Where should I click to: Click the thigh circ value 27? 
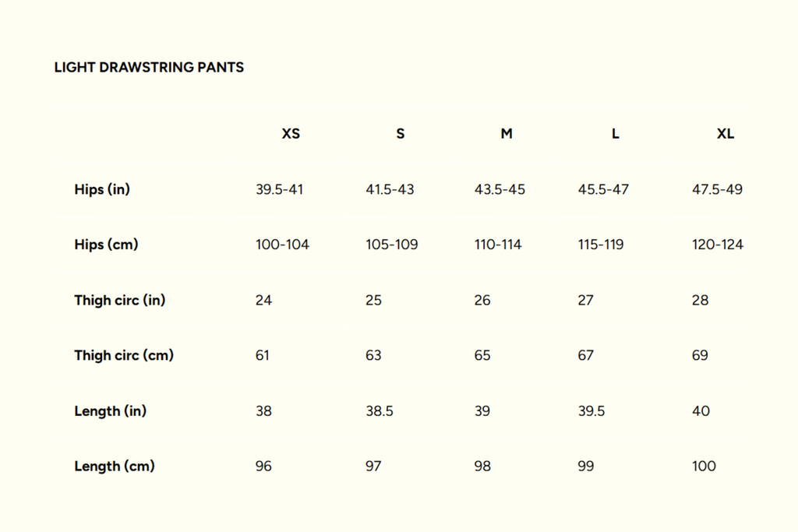tap(585, 300)
